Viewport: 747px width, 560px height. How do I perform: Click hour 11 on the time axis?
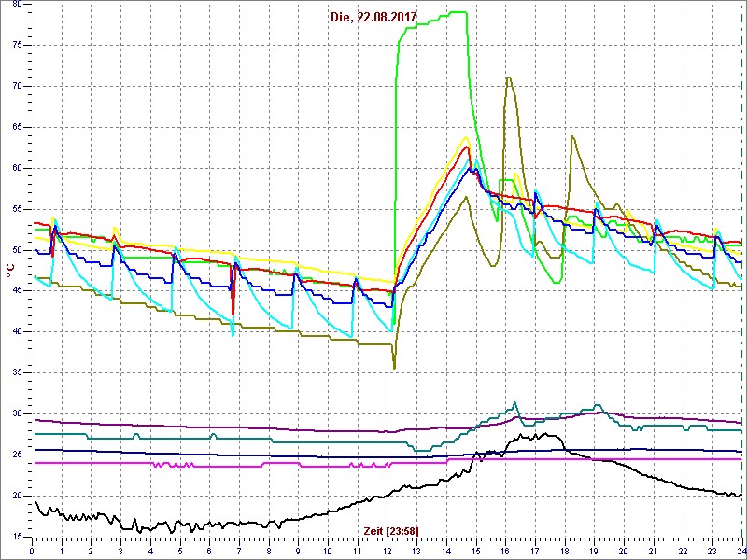tap(358, 549)
